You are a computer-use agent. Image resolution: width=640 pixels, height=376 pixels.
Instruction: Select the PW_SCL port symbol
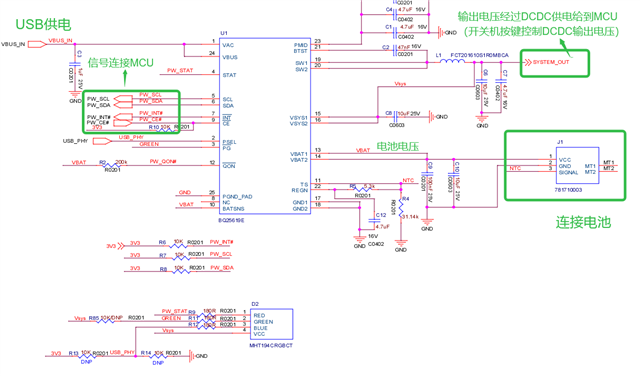123,98
